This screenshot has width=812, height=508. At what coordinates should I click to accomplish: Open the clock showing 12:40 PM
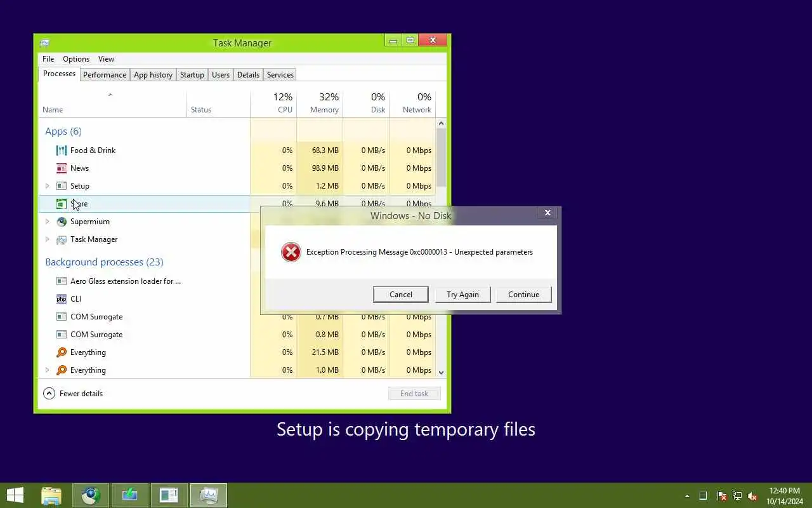click(784, 496)
